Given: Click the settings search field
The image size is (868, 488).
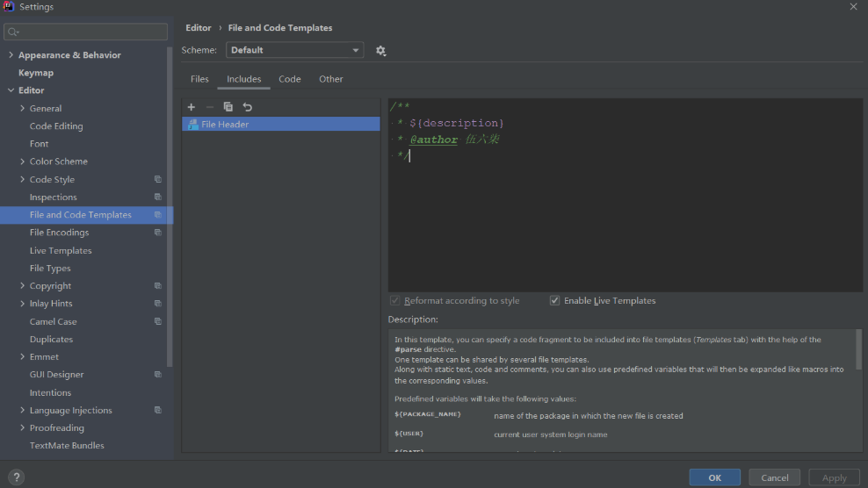Looking at the screenshot, I should pyautogui.click(x=86, y=32).
